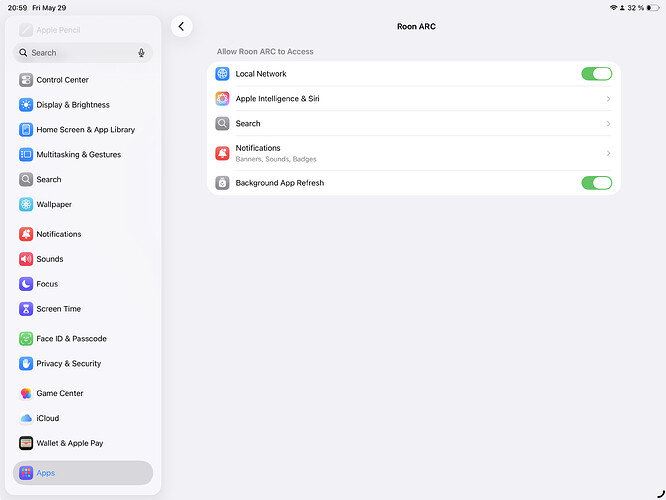Tap the Local Network globe icon
The width and height of the screenshot is (666, 500).
click(222, 74)
